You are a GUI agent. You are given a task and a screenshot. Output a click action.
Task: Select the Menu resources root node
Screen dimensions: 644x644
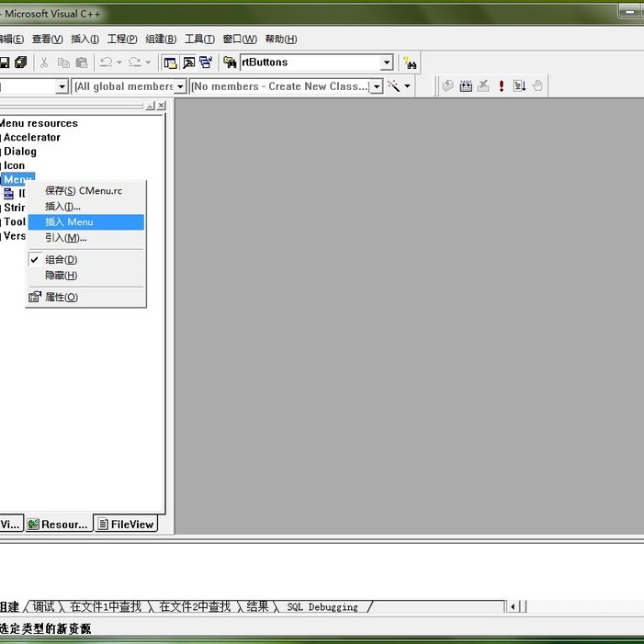coord(39,123)
